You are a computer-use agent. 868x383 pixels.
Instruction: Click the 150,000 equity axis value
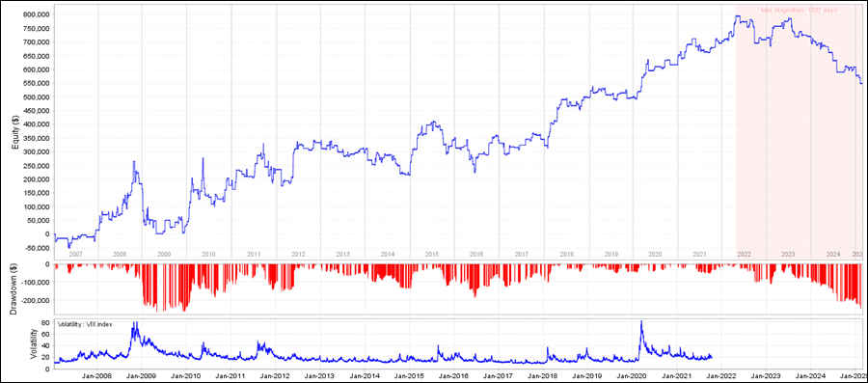click(36, 193)
